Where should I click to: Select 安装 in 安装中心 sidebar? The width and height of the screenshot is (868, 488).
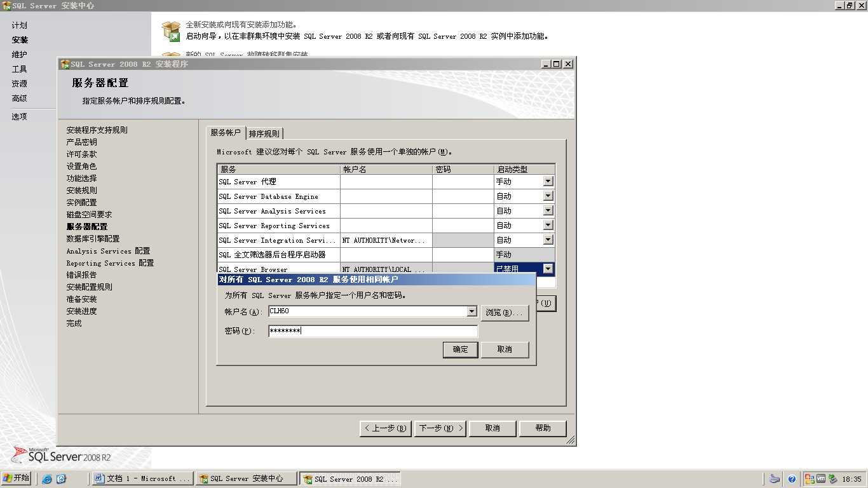point(20,40)
